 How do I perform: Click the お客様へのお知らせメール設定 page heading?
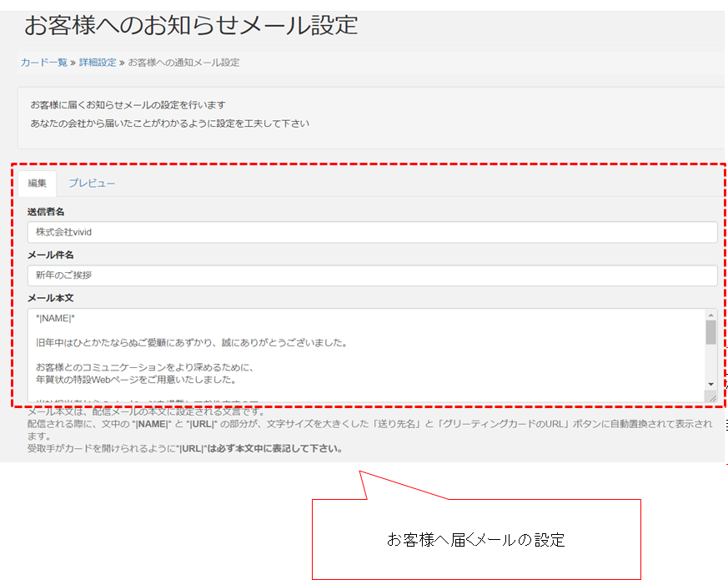coord(190,25)
